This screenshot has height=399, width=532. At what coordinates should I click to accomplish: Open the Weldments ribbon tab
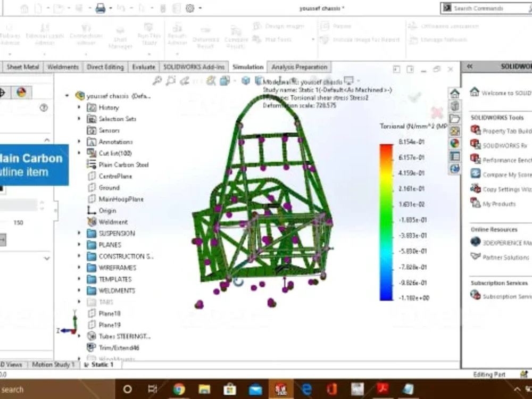[63, 67]
